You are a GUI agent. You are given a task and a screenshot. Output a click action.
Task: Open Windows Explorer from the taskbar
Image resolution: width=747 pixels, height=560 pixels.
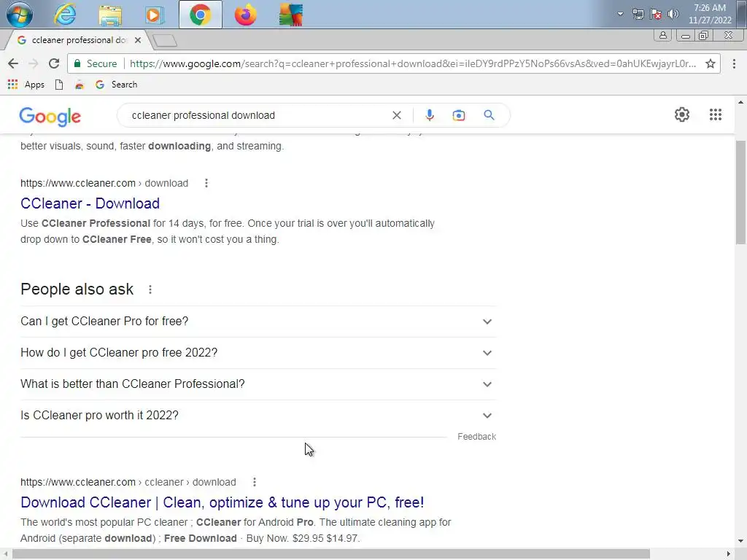[110, 15]
